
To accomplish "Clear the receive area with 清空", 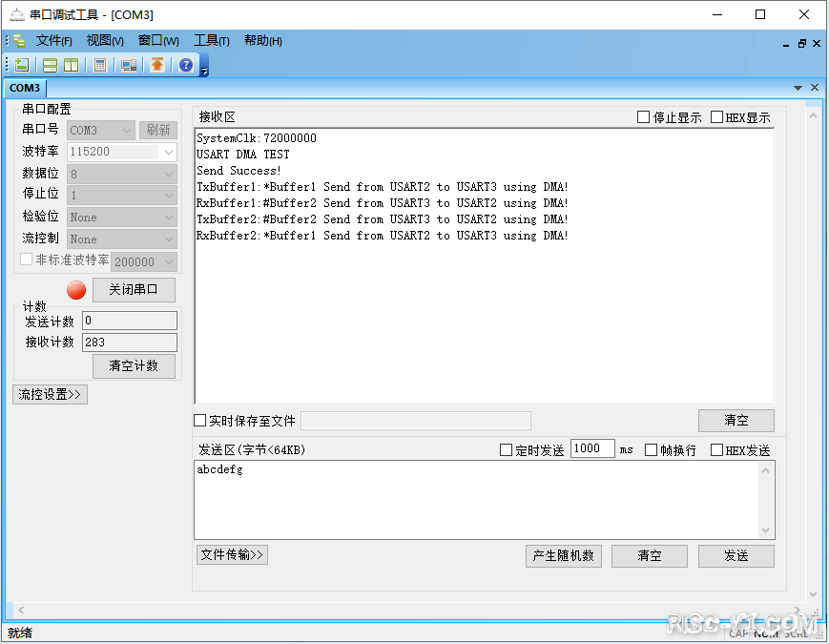I will click(736, 421).
